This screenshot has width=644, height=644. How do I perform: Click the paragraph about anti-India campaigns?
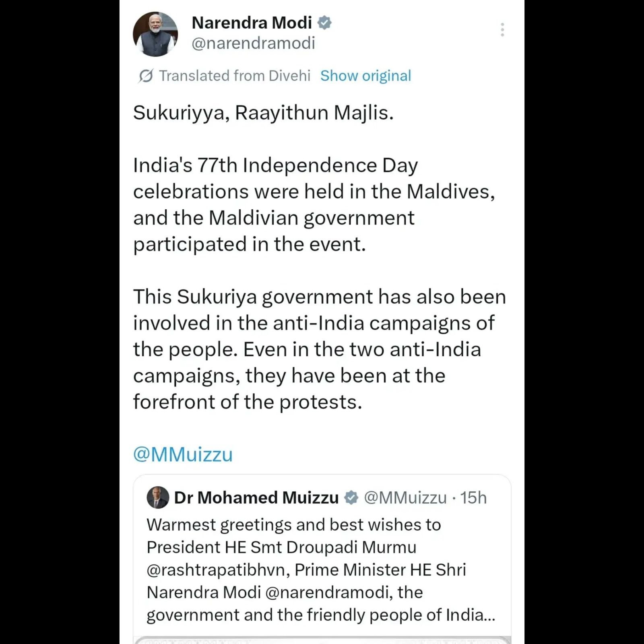click(319, 349)
